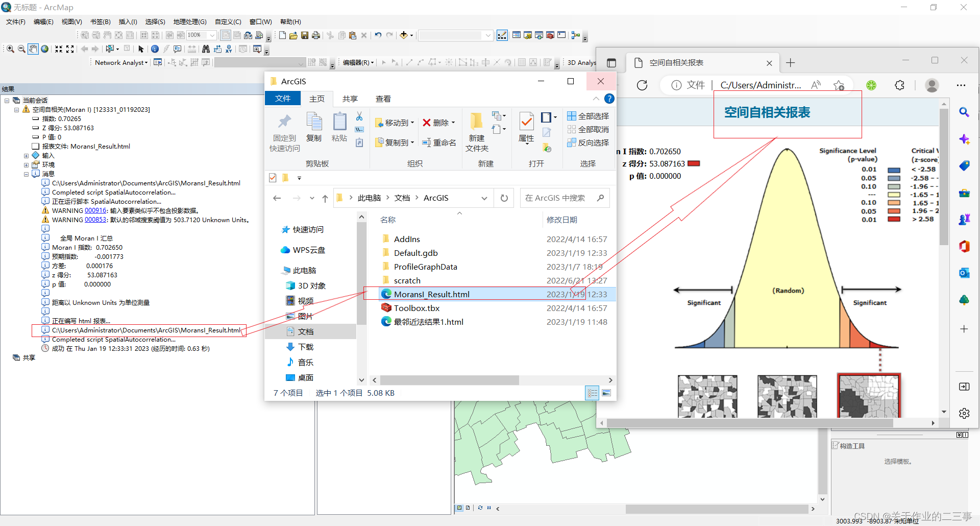Go up one folder level in Explorer

point(325,198)
